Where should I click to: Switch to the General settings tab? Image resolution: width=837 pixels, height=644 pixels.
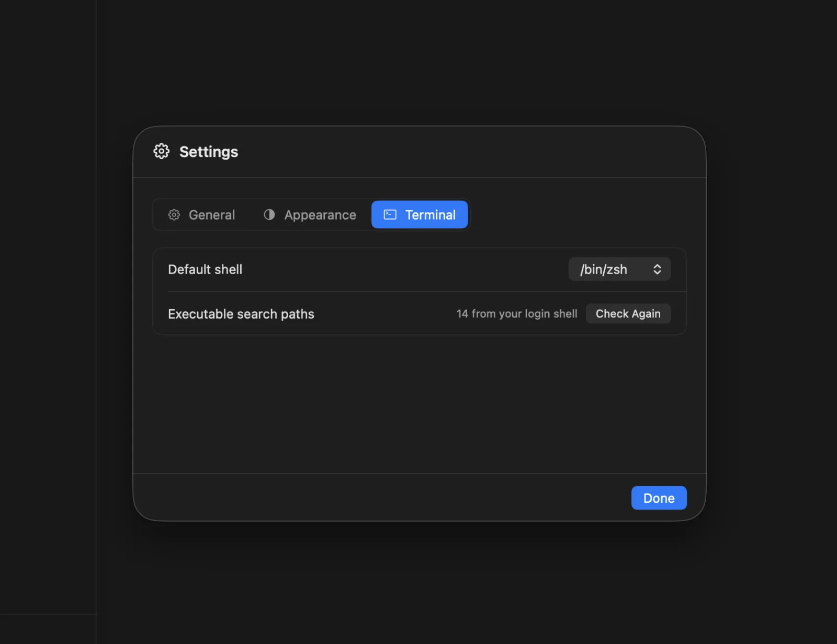tap(201, 215)
